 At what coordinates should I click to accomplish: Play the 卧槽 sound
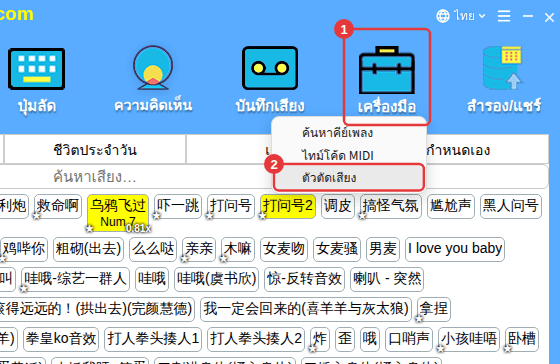coord(522,339)
